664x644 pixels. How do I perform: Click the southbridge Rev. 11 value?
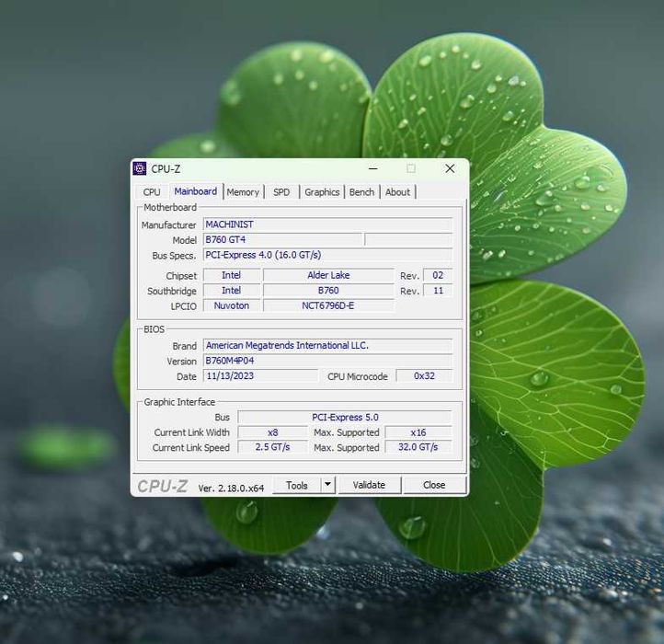coord(438,290)
